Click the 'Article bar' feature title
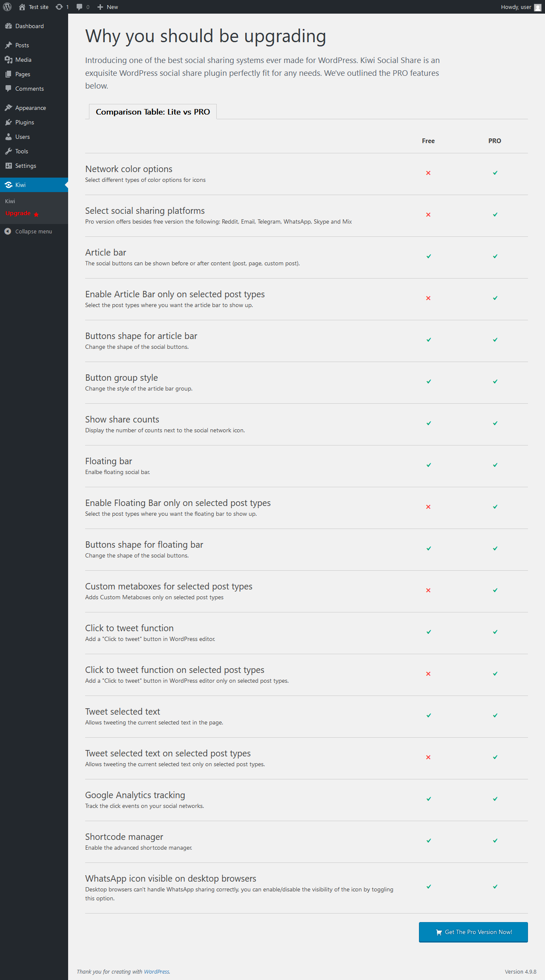This screenshot has width=545, height=980. click(106, 253)
